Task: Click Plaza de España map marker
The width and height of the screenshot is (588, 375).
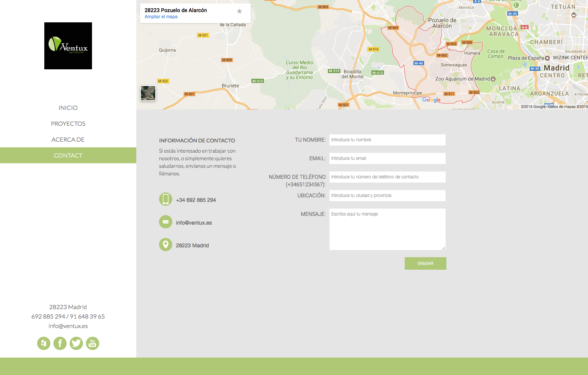Action: pos(547,58)
